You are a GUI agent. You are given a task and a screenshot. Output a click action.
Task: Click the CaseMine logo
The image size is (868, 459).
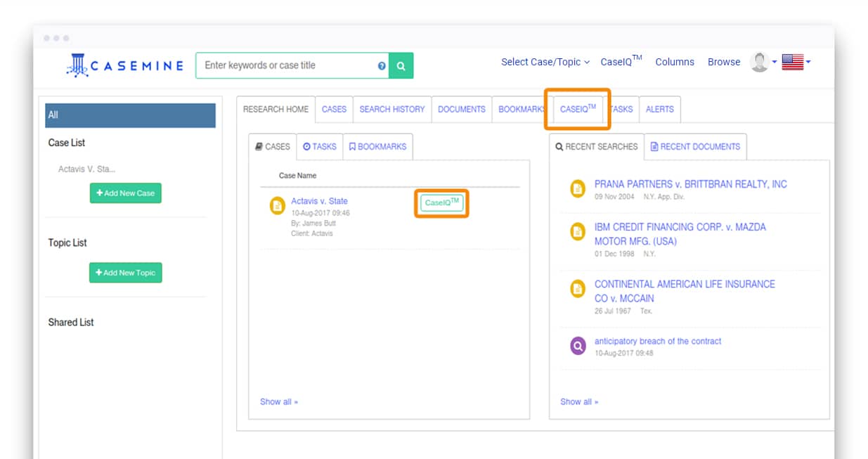click(x=125, y=65)
